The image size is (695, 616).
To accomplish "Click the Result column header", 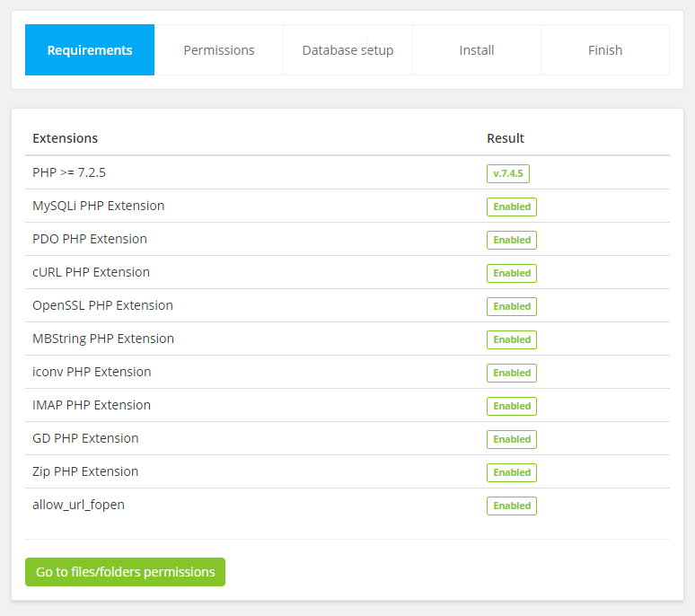I will pyautogui.click(x=506, y=138).
